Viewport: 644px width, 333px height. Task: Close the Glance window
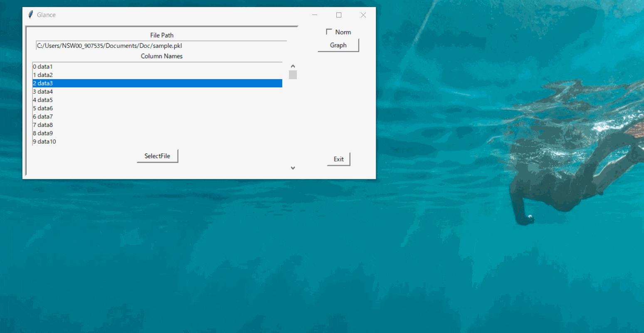pyautogui.click(x=363, y=15)
